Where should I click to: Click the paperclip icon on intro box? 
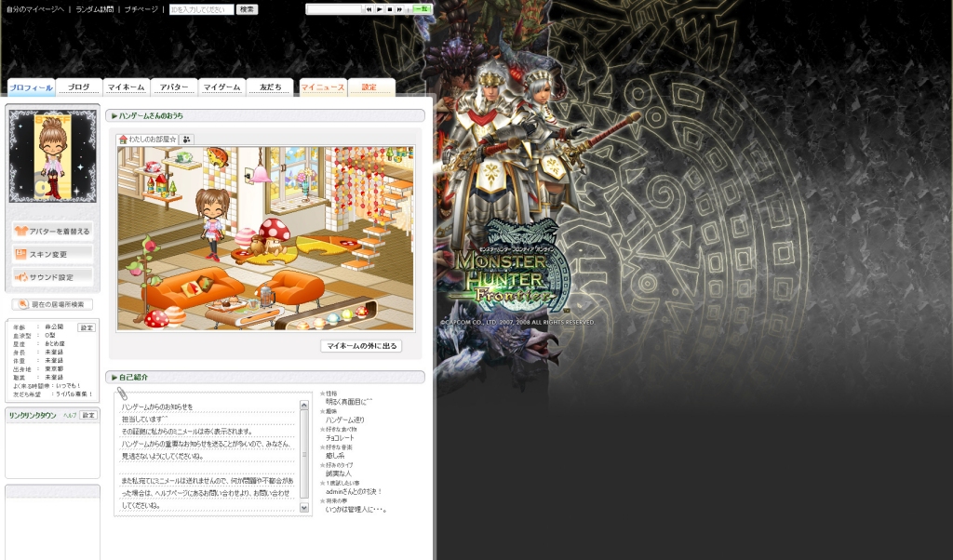[122, 394]
